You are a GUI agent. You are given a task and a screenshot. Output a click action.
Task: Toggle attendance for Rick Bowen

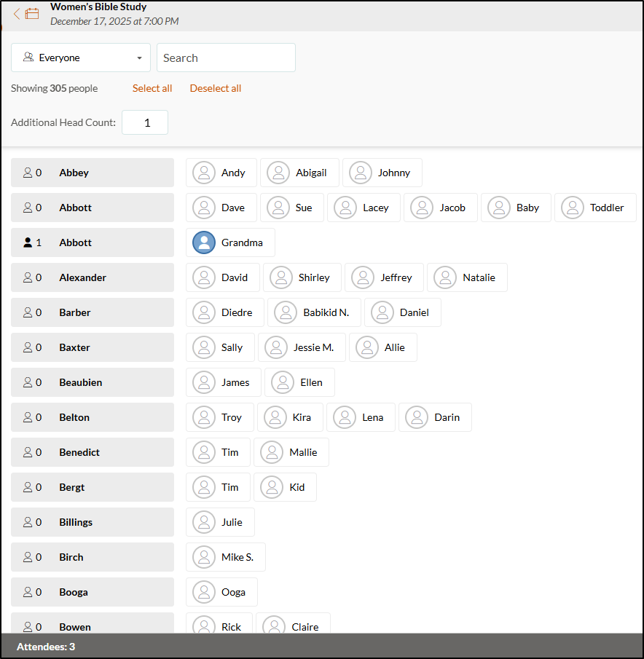pyautogui.click(x=219, y=623)
